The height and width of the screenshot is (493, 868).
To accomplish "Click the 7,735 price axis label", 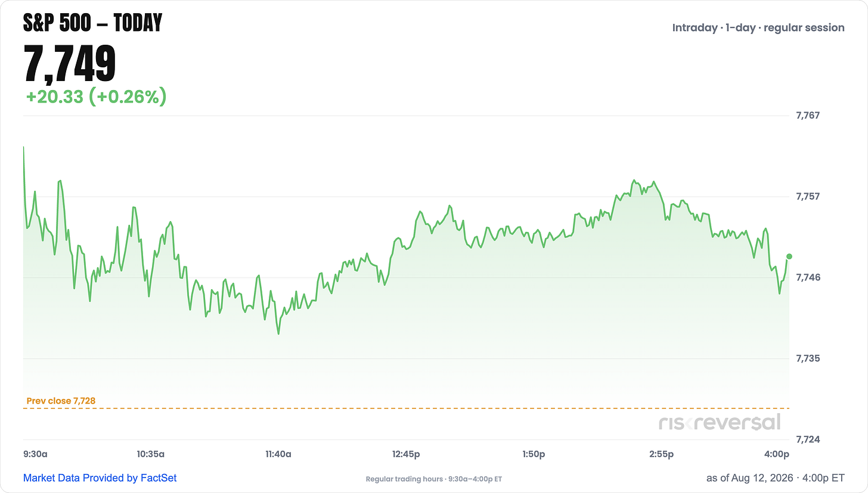I will tap(808, 358).
